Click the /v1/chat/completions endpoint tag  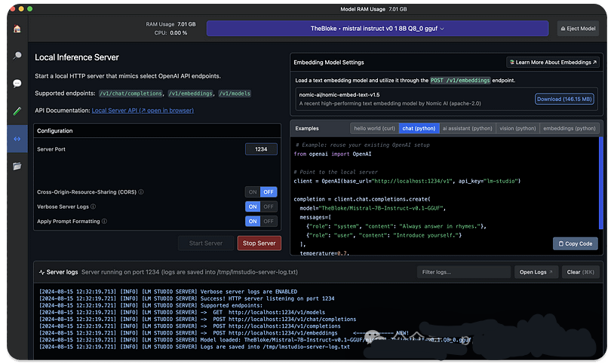[x=130, y=93]
